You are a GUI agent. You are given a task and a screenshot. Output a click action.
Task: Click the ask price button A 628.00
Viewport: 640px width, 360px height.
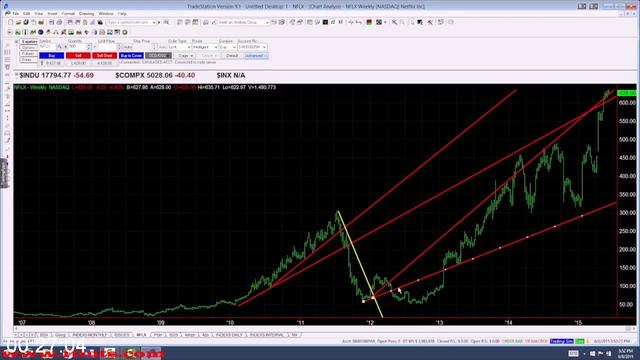pyautogui.click(x=104, y=63)
